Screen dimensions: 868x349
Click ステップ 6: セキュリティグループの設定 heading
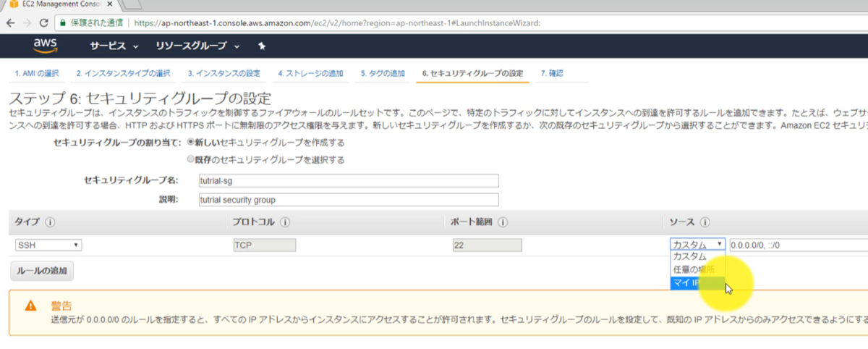point(140,98)
